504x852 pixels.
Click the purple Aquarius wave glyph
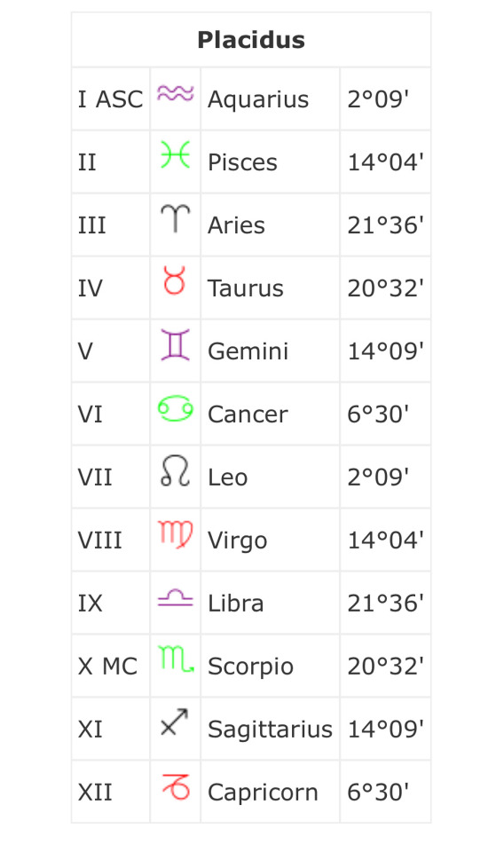point(175,93)
